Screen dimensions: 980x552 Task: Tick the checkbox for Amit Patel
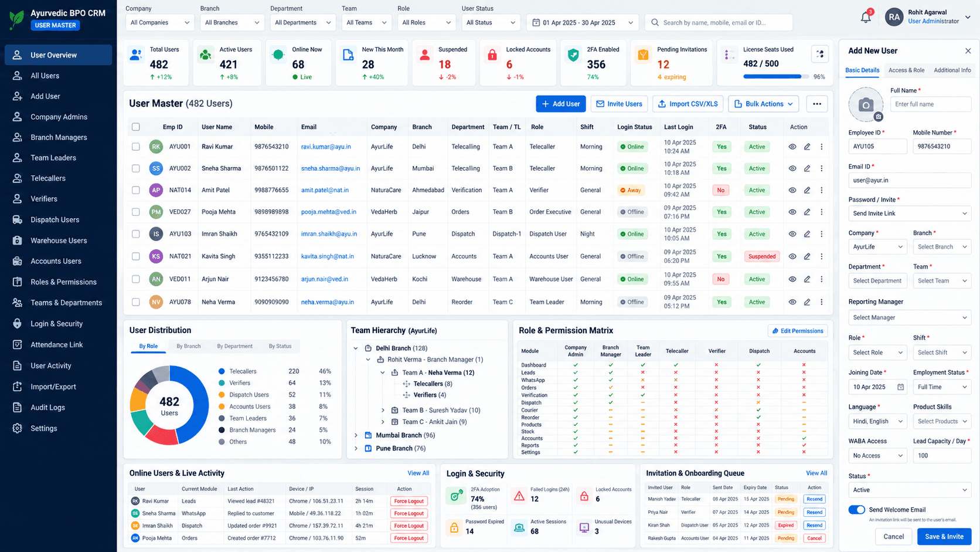coord(136,190)
